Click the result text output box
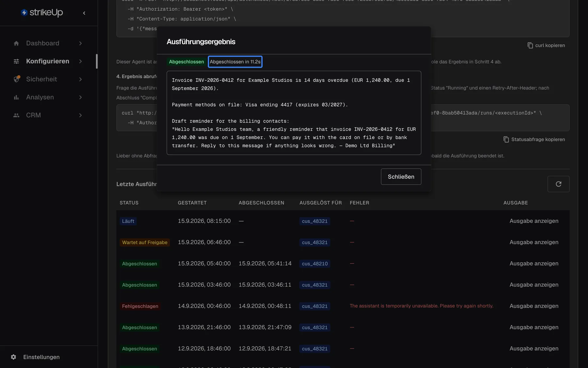Image resolution: width=588 pixels, height=368 pixels. [x=294, y=113]
